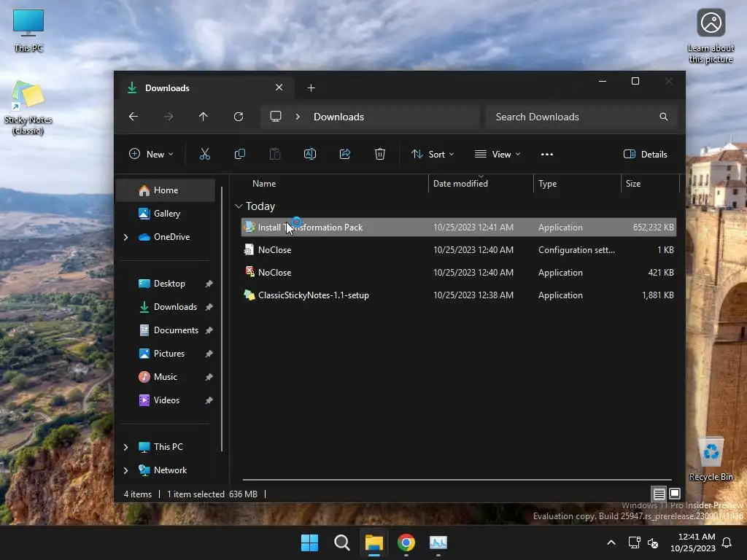The image size is (747, 560).
Task: Click the Paste clipboard icon
Action: click(x=275, y=154)
